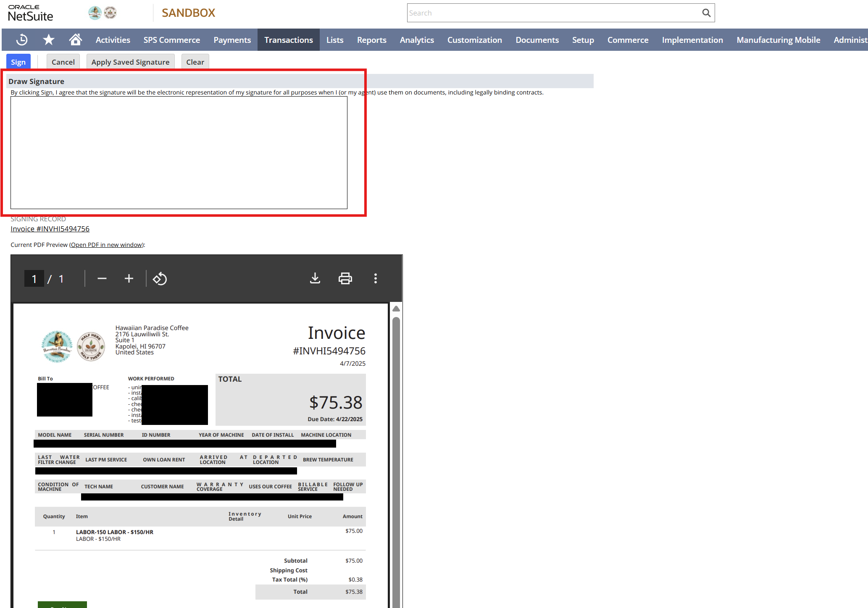Click the Subtotal $75.00 value

354,561
